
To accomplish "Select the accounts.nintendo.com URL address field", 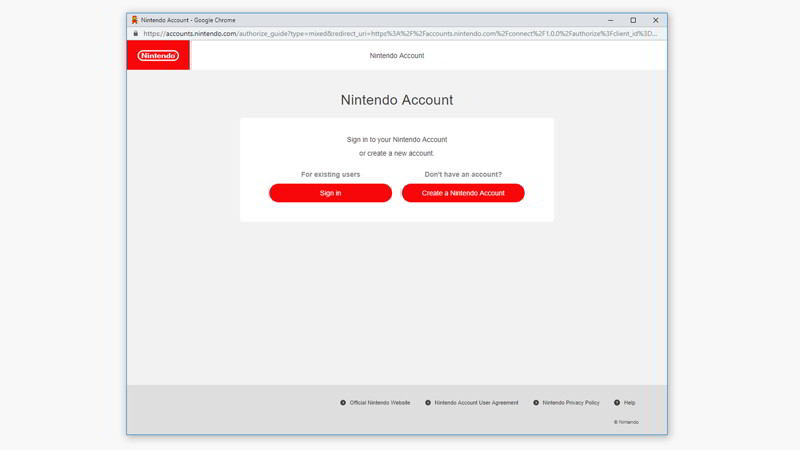I will coord(400,33).
